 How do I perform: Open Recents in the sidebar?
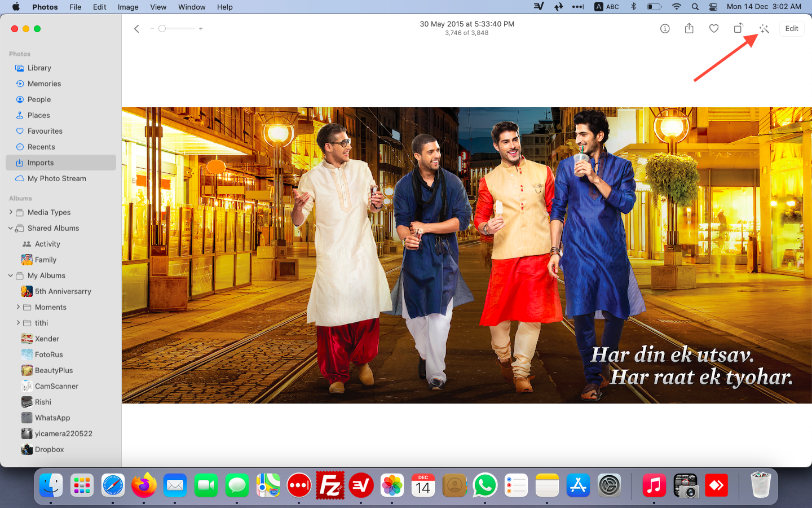[x=61, y=147]
